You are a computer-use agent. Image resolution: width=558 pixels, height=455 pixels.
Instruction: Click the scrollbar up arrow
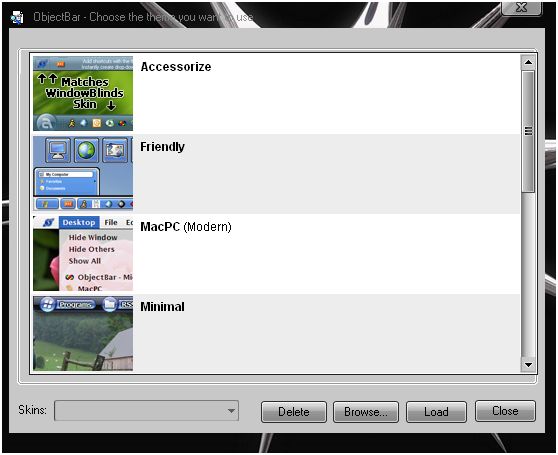(528, 62)
